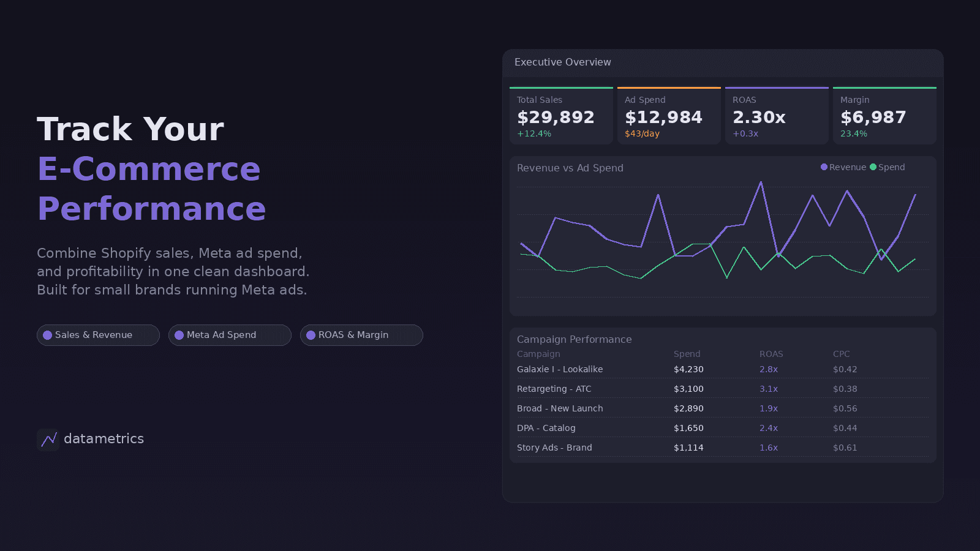Click the Track Your headline
Image resolution: width=980 pixels, height=551 pixels.
click(130, 129)
